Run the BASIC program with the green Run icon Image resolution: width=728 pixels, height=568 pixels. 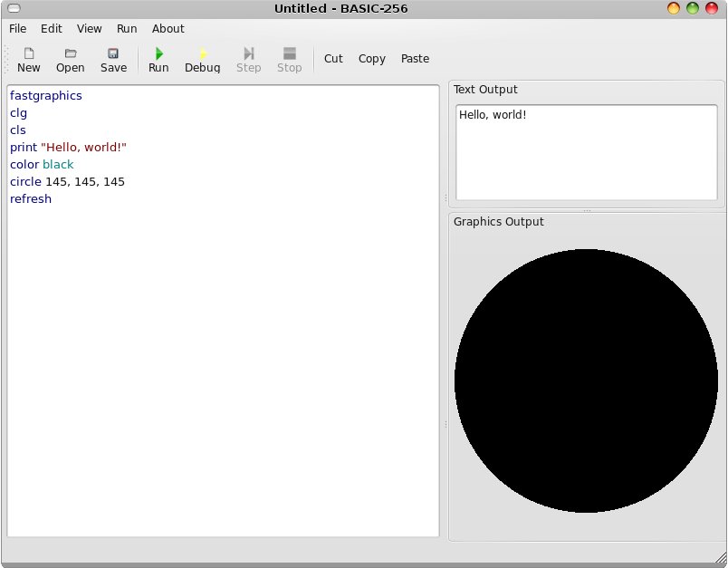click(x=158, y=59)
